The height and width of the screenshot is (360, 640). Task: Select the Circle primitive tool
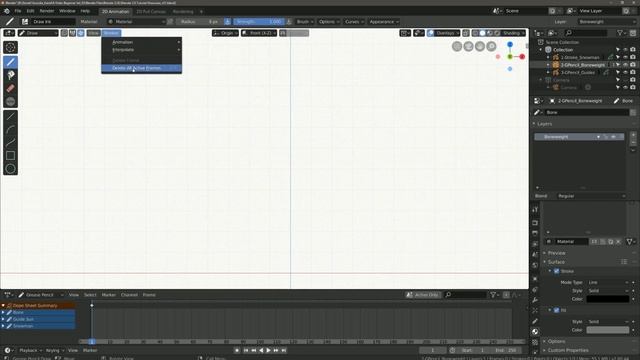pyautogui.click(x=11, y=169)
